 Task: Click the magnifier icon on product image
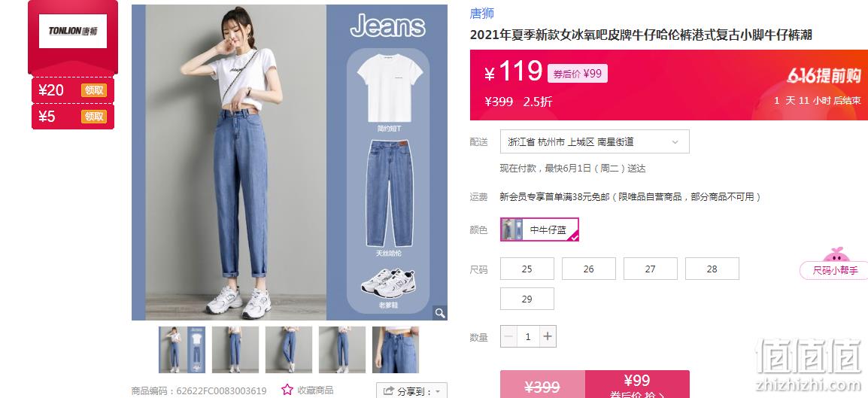click(439, 313)
